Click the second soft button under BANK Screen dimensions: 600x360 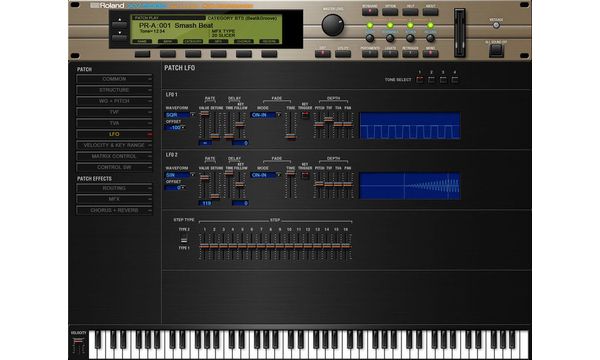click(168, 54)
